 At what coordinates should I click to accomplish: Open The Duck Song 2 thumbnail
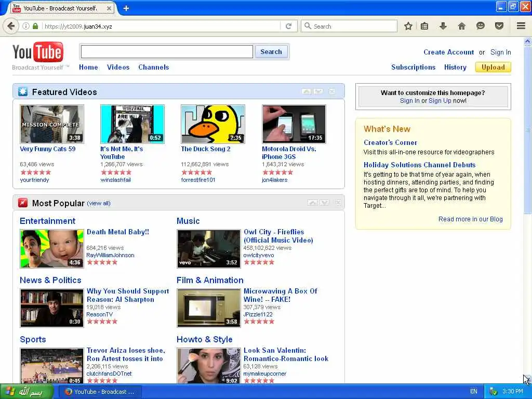coord(212,124)
